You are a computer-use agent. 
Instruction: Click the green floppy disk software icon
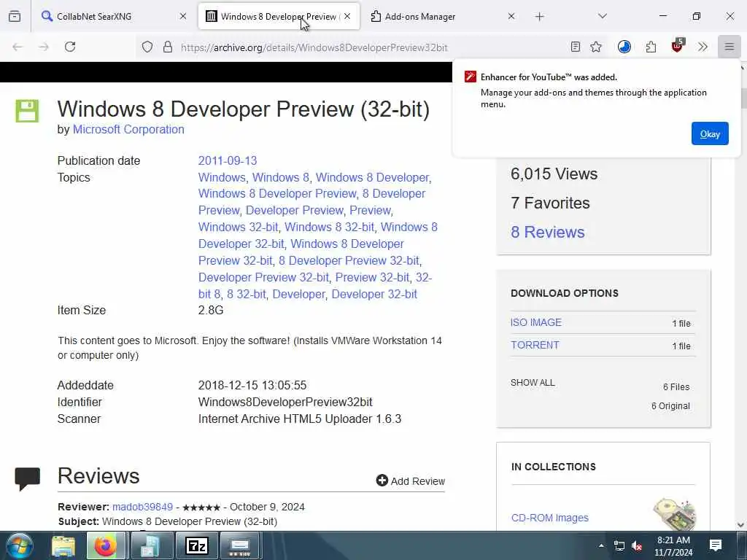pos(27,111)
